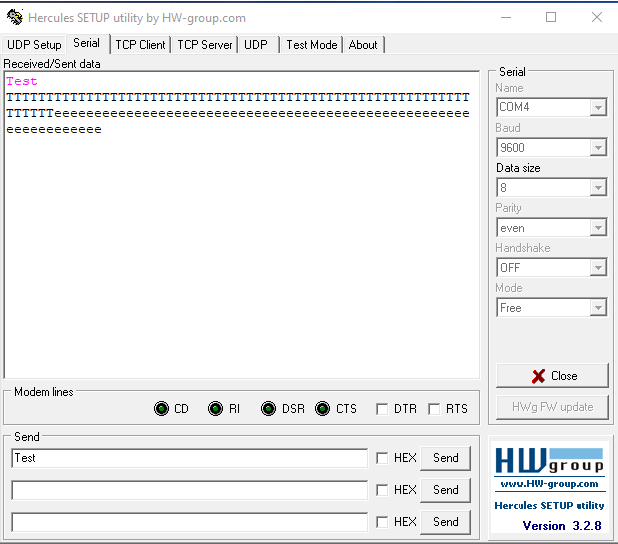Select the Serial tab
618x544 pixels.
click(87, 43)
